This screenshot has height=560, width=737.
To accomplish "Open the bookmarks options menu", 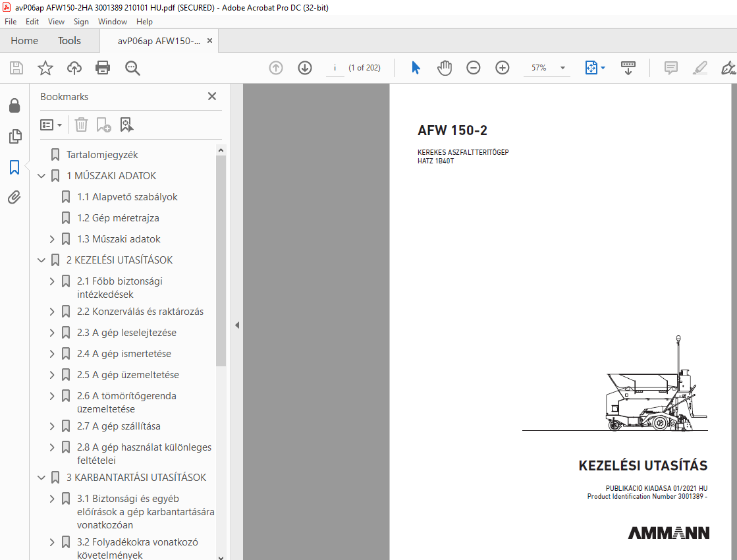I will click(51, 125).
